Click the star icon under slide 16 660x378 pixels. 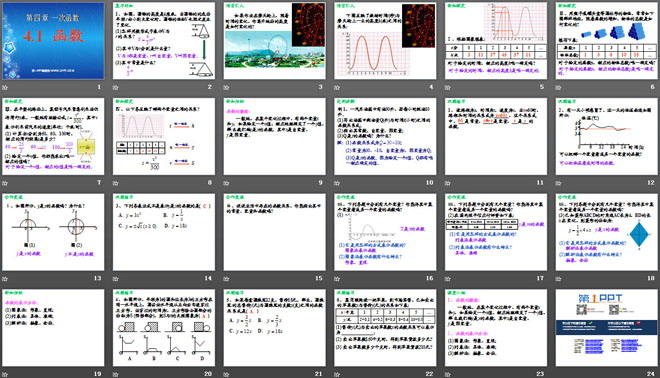(337, 279)
